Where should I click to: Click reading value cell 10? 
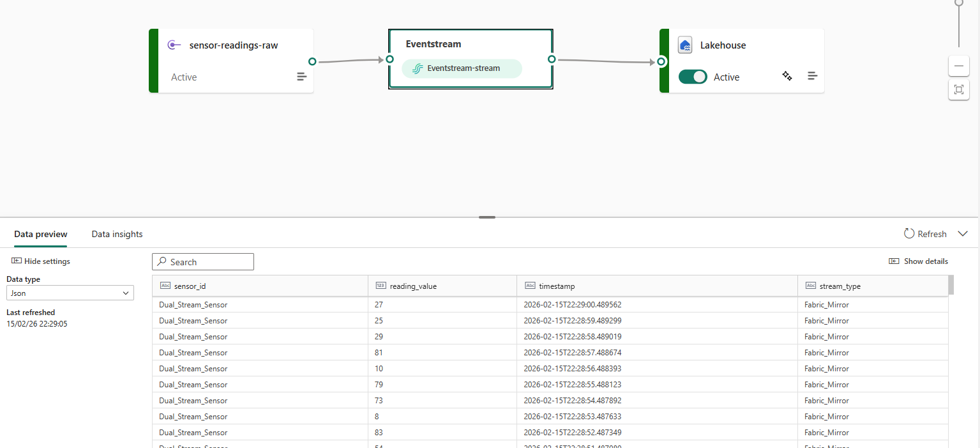pos(442,369)
